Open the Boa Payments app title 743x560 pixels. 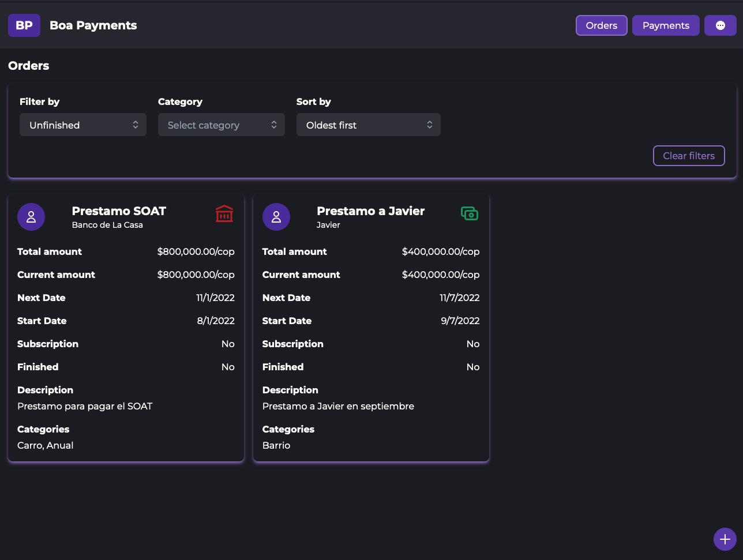tap(93, 25)
